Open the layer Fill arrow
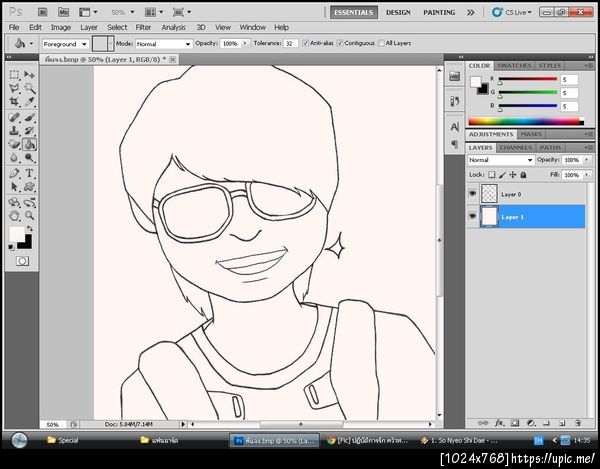This screenshot has width=600, height=469. (587, 175)
